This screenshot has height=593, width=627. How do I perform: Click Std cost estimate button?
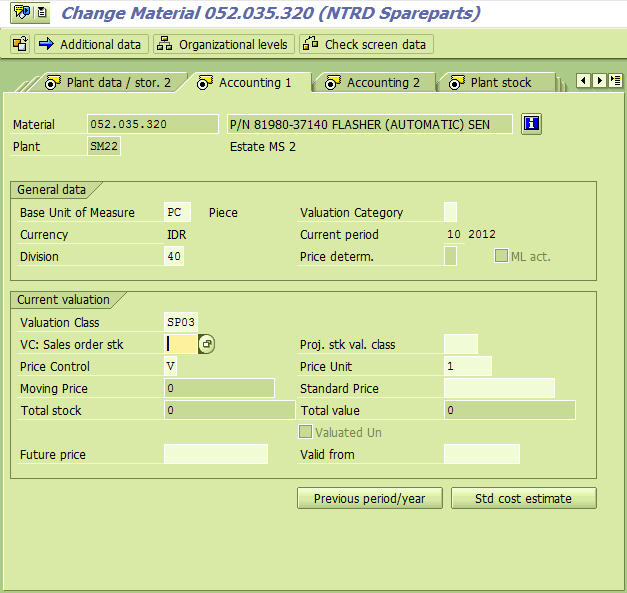coord(523,498)
